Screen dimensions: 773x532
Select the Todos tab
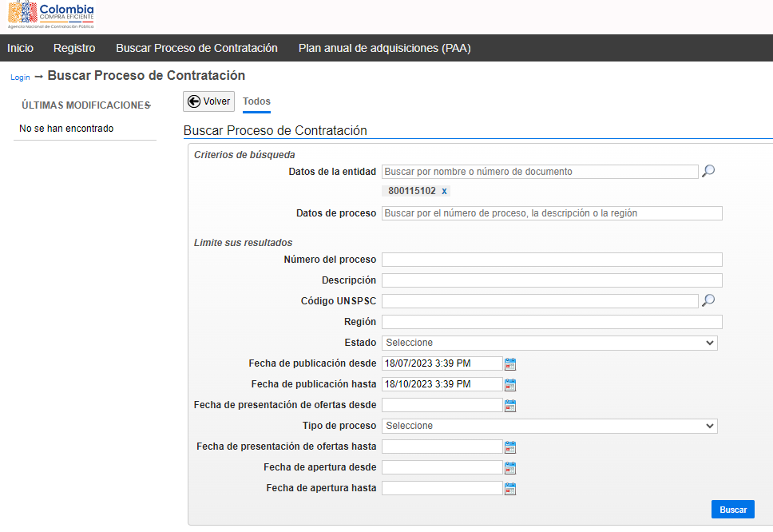click(x=256, y=101)
